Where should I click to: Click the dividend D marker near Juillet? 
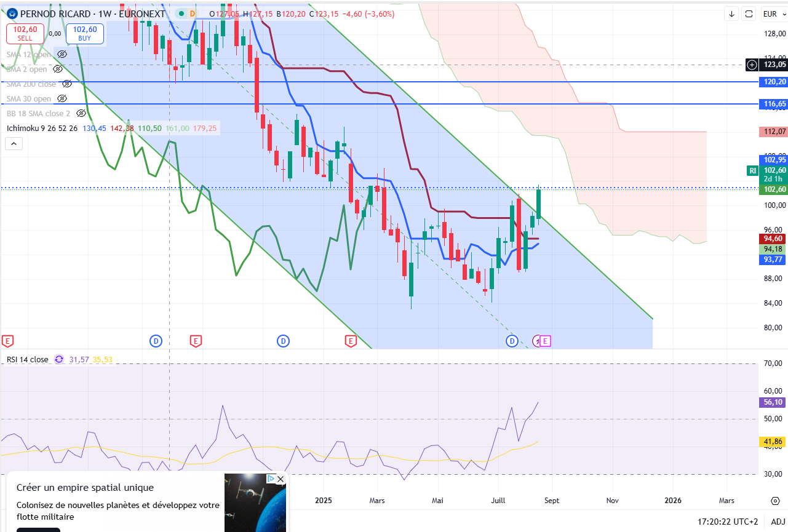512,340
